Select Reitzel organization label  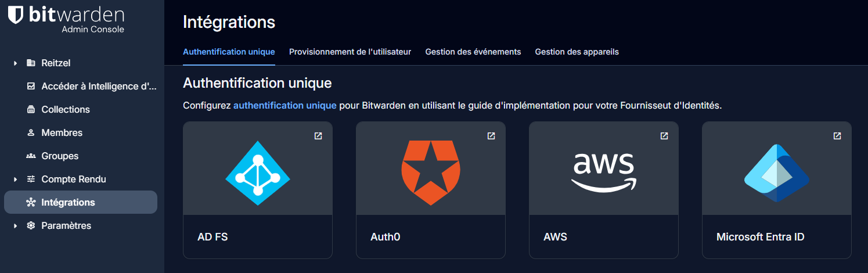(x=56, y=63)
